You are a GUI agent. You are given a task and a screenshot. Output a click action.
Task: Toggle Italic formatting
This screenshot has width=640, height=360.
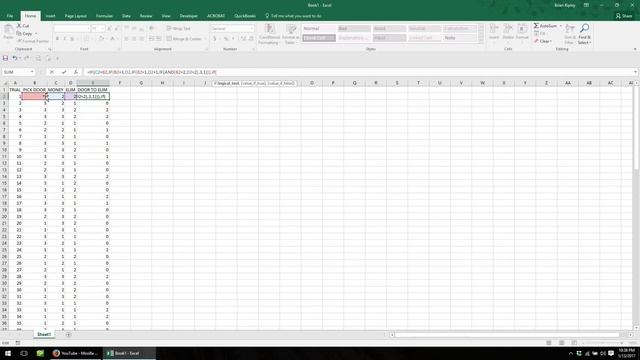coord(64,39)
